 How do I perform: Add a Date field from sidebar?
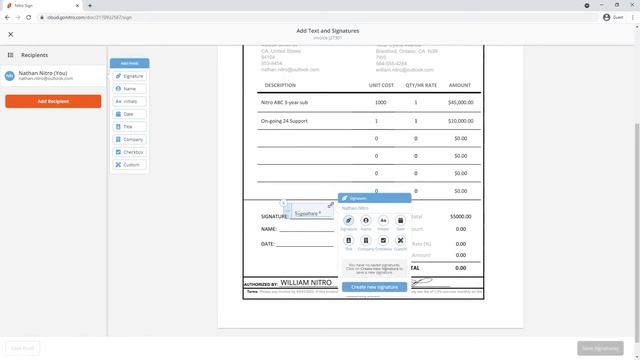tap(129, 114)
